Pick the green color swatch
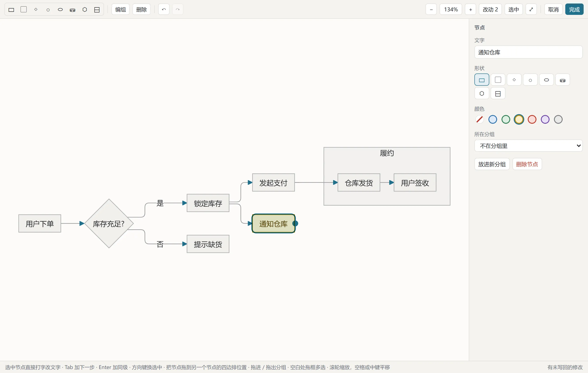588x373 pixels. pos(506,120)
